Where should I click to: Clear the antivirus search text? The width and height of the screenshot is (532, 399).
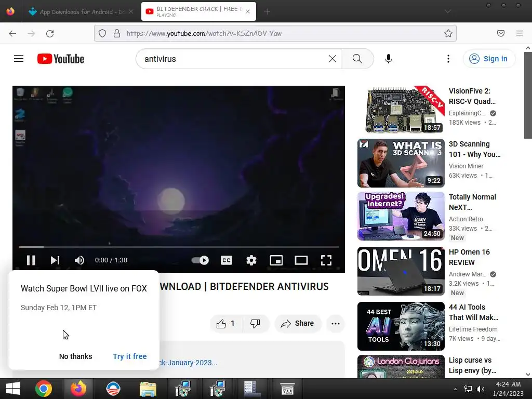click(x=332, y=59)
